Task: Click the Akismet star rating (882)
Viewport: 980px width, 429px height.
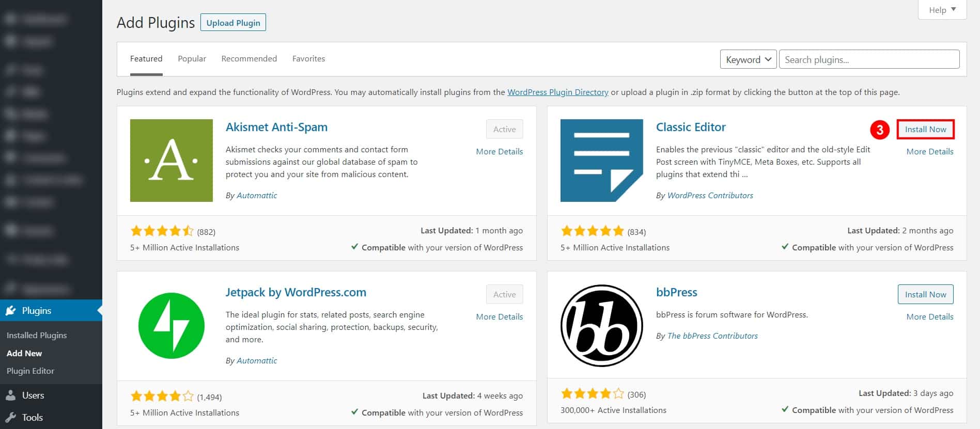Action: [162, 231]
